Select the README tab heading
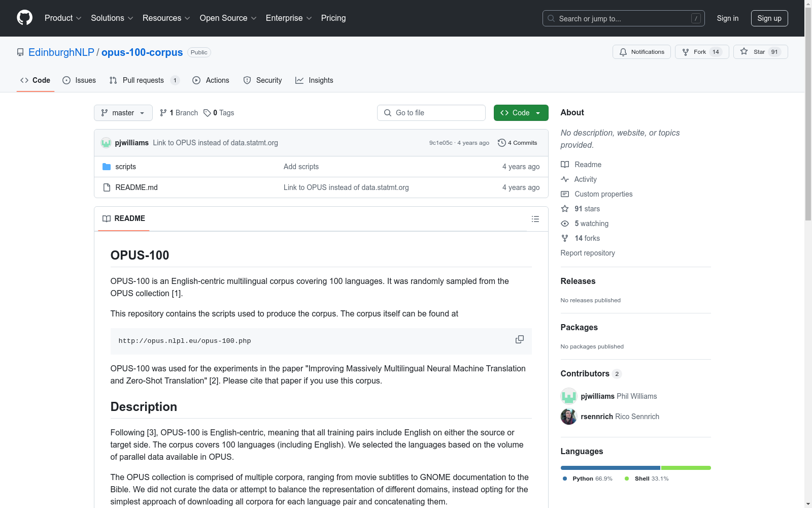Image resolution: width=812 pixels, height=508 pixels. pyautogui.click(x=124, y=218)
